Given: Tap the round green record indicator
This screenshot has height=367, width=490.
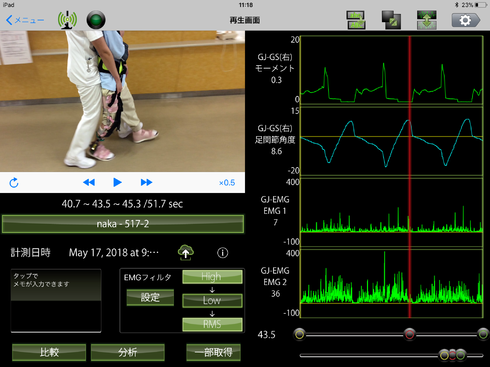Looking at the screenshot, I should [96, 20].
